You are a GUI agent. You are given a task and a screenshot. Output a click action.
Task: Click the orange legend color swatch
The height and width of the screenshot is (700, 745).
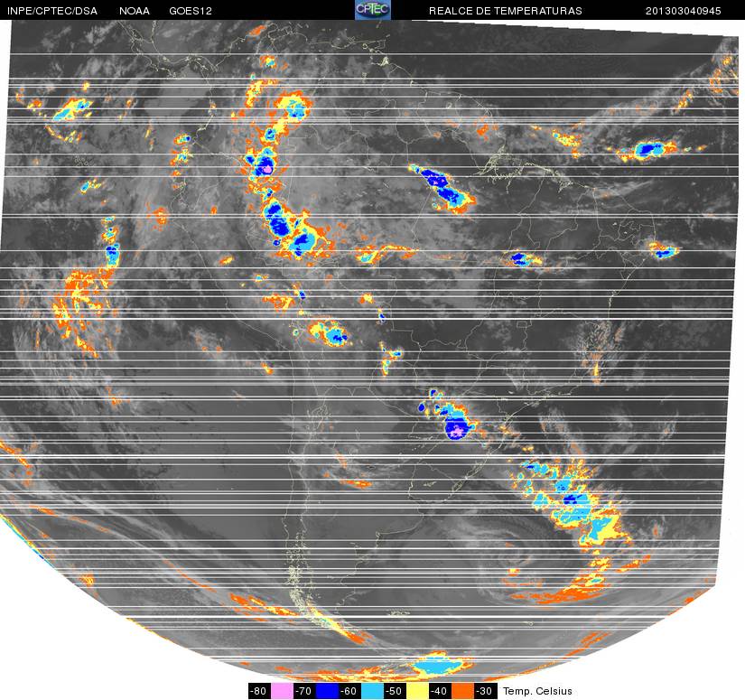coord(463,691)
